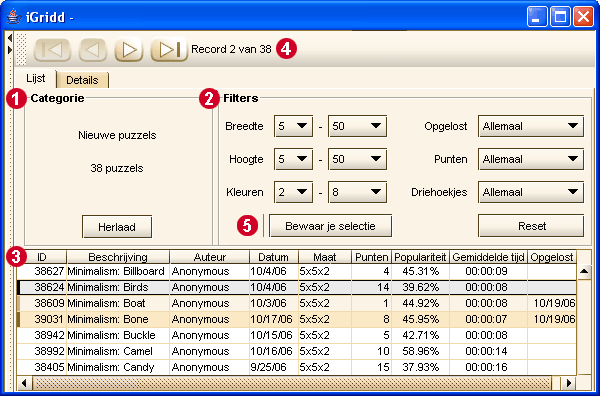Sort by Gemiddelde tijd column header
Viewport: 600px width, 396px height.
tap(488, 257)
